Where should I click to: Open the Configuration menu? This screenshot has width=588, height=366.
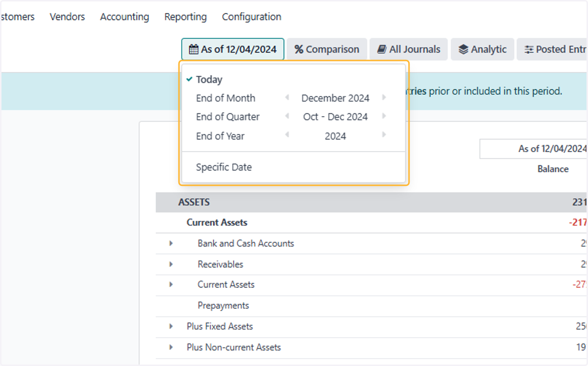[x=251, y=17]
